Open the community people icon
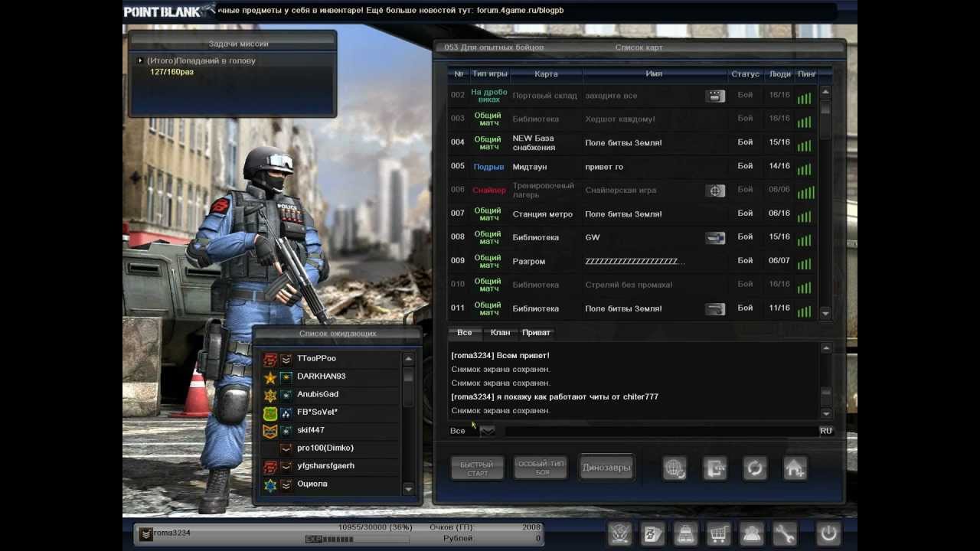The width and height of the screenshot is (980, 551). coord(751,533)
